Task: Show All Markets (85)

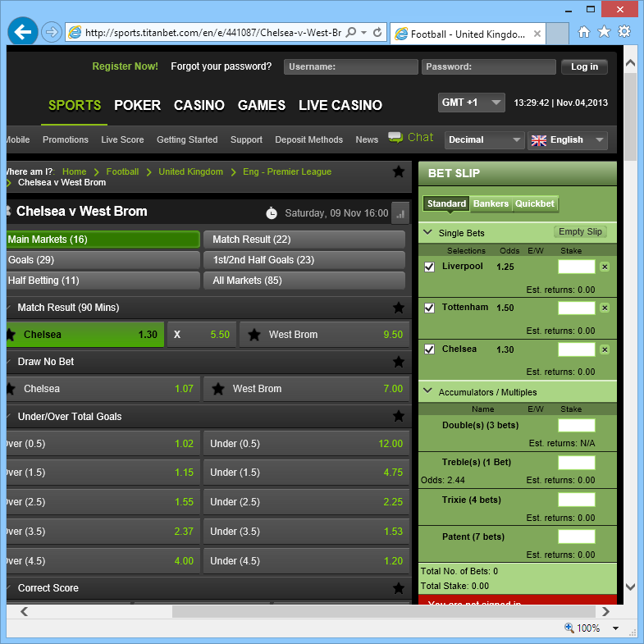Action: point(304,281)
